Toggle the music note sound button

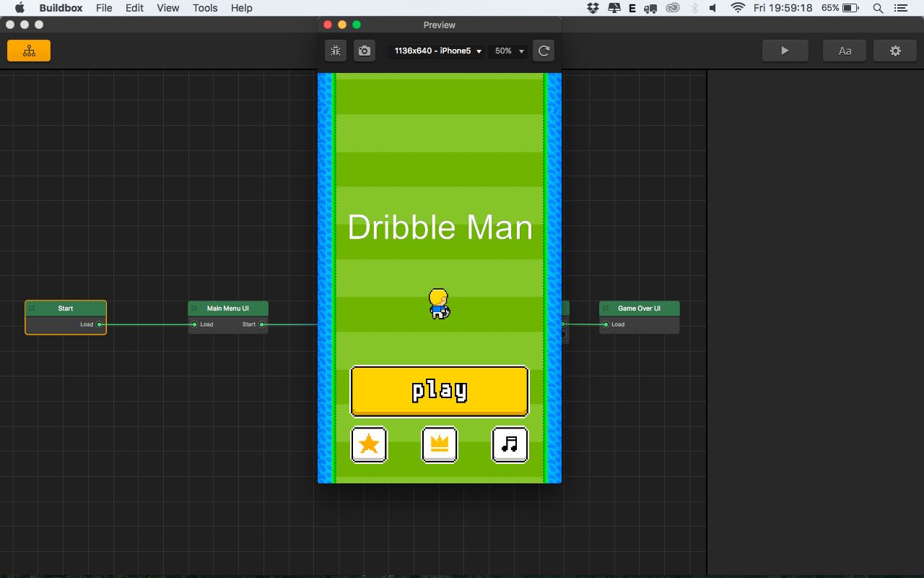tap(510, 444)
